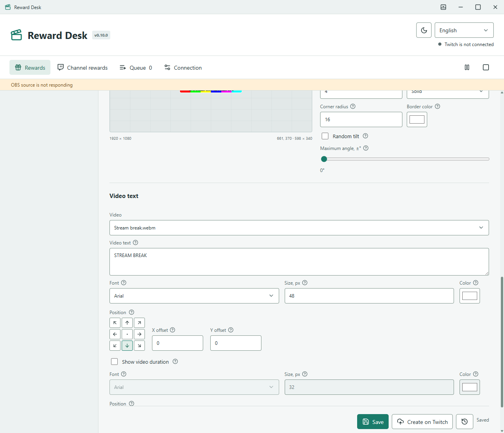Click the Maximum angle slider handle
The height and width of the screenshot is (433, 504).
pos(324,159)
